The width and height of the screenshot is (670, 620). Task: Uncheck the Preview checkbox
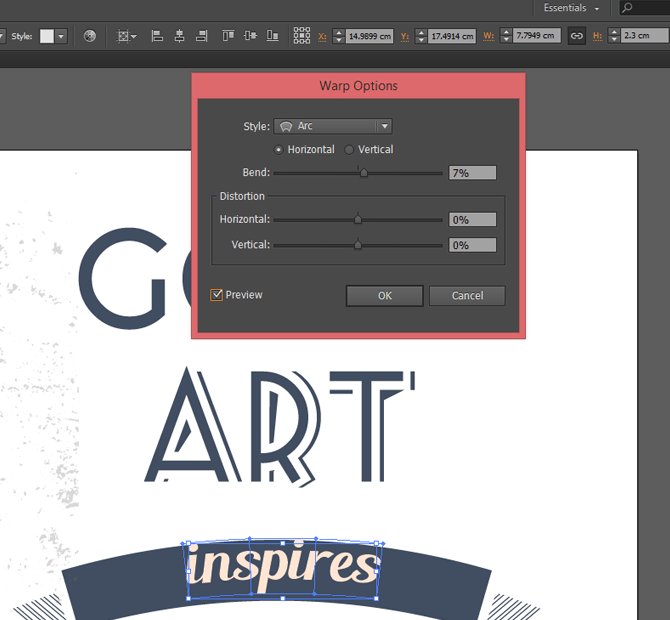click(216, 295)
